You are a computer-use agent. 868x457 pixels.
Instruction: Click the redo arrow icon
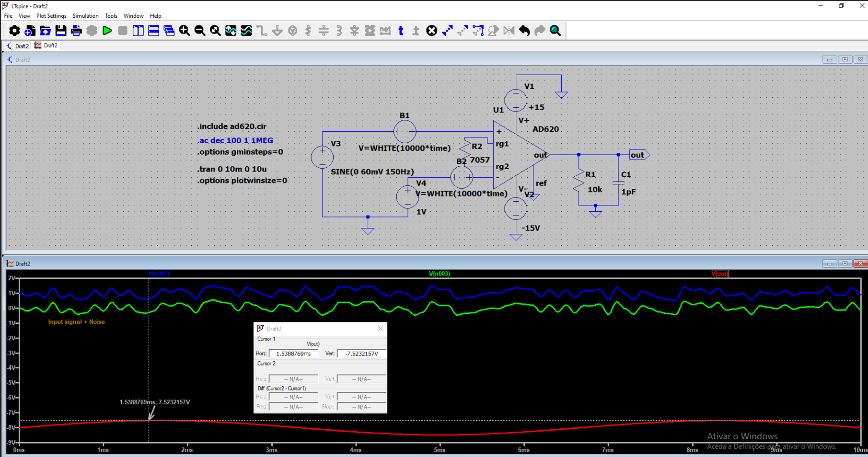(x=540, y=31)
